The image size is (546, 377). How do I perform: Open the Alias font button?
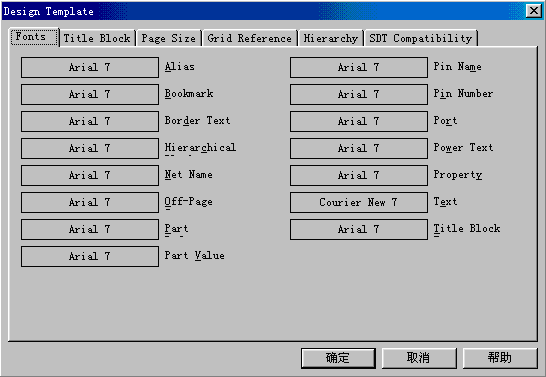tap(90, 67)
